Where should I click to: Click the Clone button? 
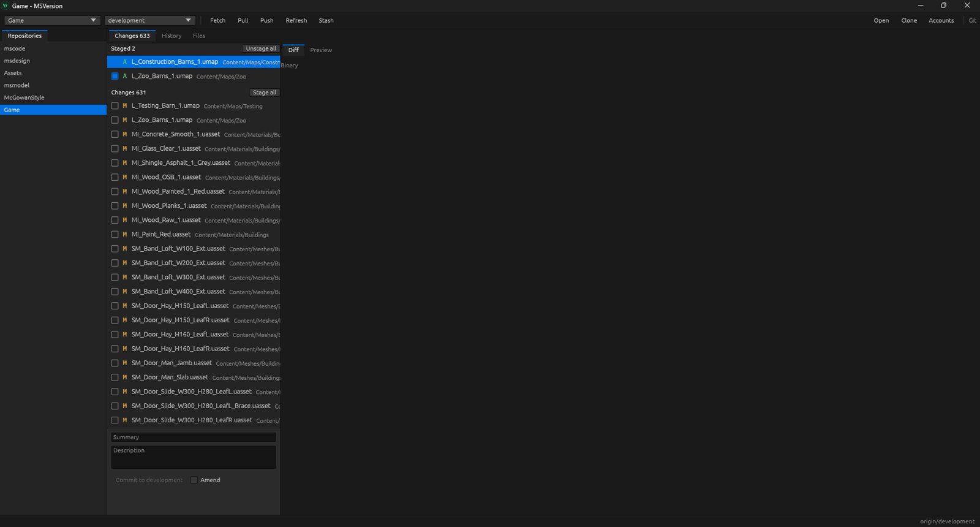[x=909, y=20]
